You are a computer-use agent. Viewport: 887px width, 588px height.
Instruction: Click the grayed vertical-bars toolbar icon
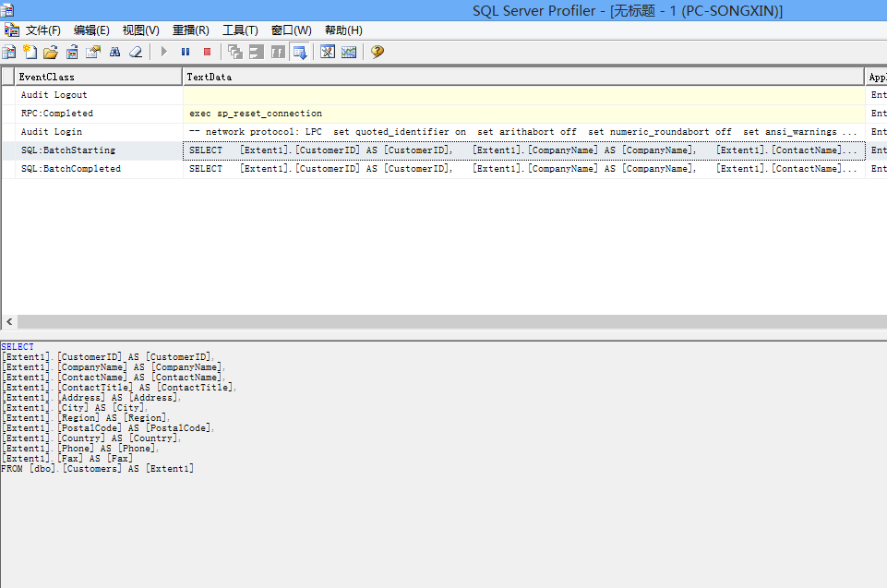278,52
